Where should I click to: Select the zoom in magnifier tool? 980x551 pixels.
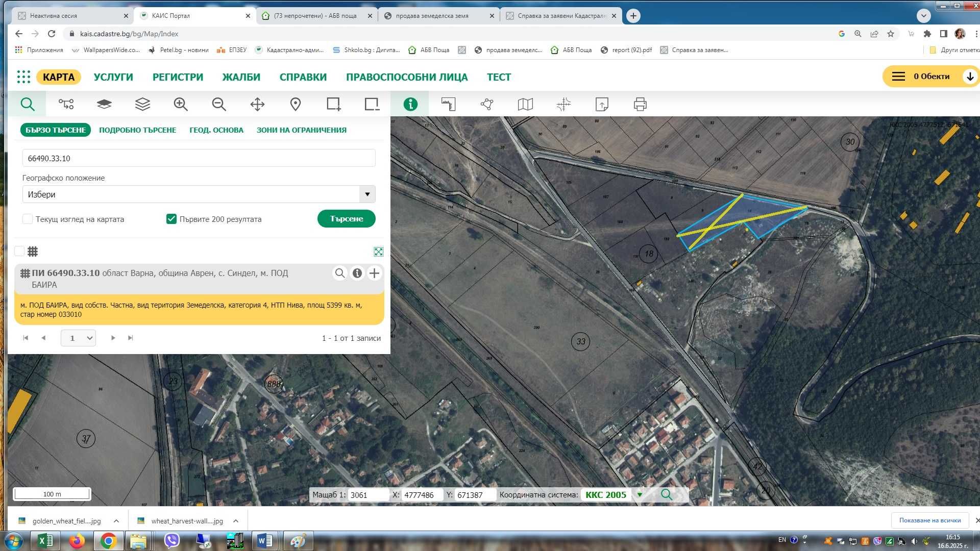(181, 104)
